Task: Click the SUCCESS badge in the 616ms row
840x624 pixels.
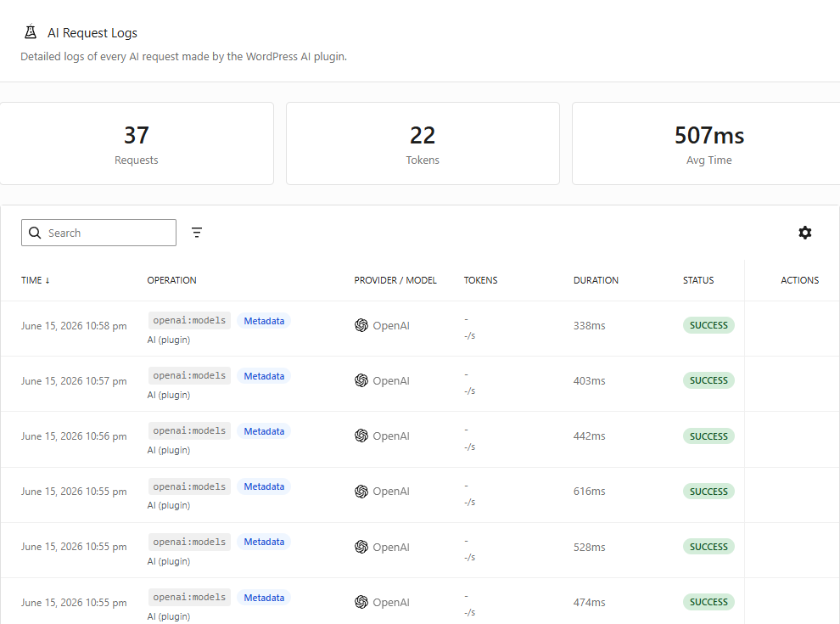Action: tap(708, 491)
